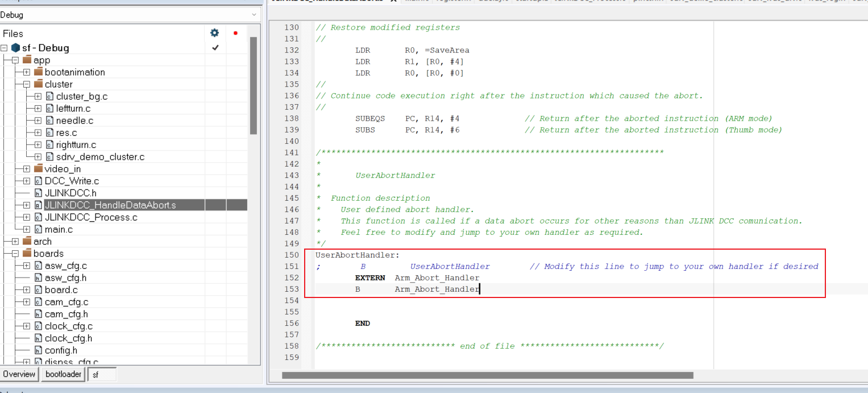
Task: Switch to the bootloader tab at bottom
Action: [63, 374]
